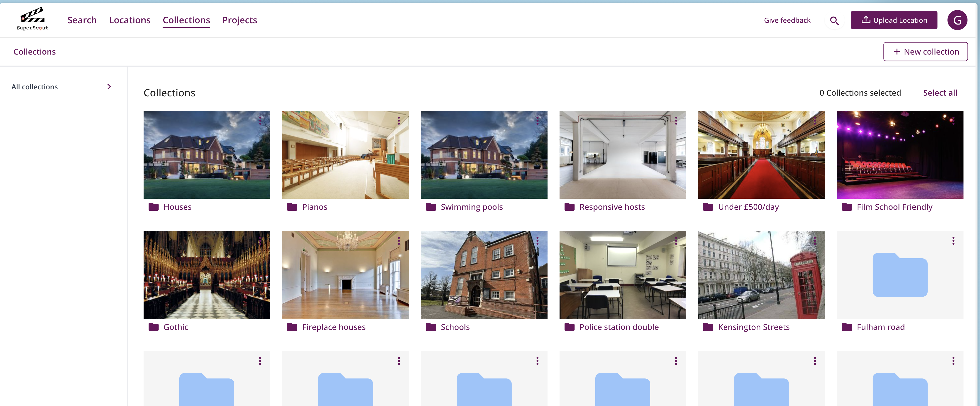This screenshot has height=406, width=980.
Task: Open the Police station double thumbnail
Action: pos(622,275)
